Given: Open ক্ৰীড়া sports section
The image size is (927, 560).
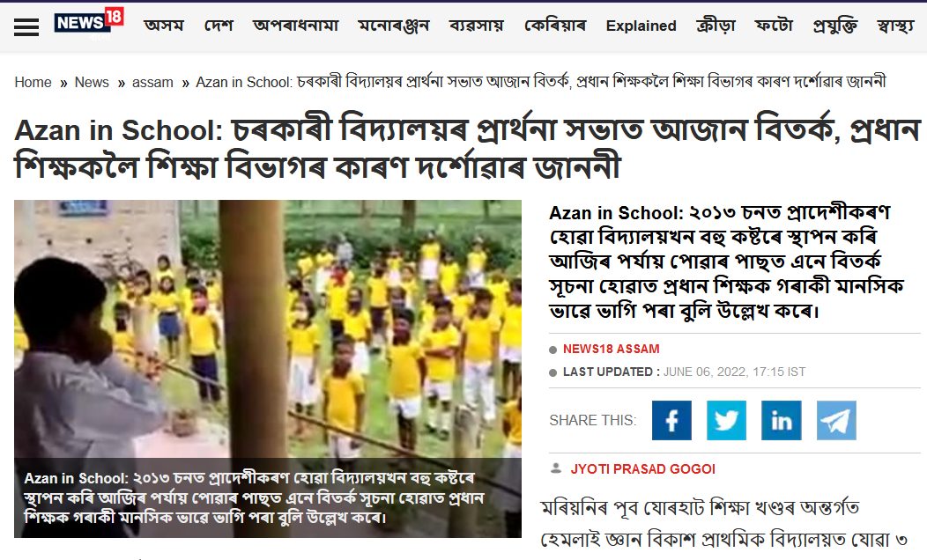Looking at the screenshot, I should tap(716, 26).
